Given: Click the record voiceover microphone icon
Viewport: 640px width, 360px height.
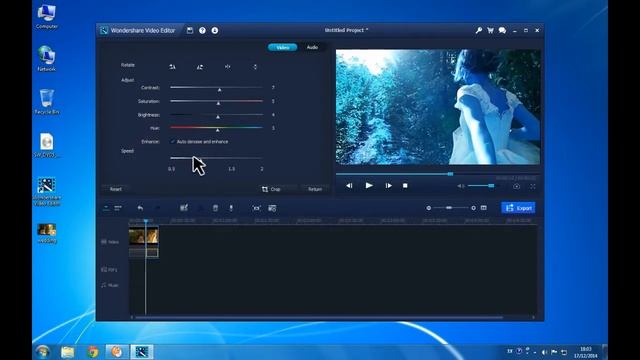Looking at the screenshot, I should [x=231, y=208].
